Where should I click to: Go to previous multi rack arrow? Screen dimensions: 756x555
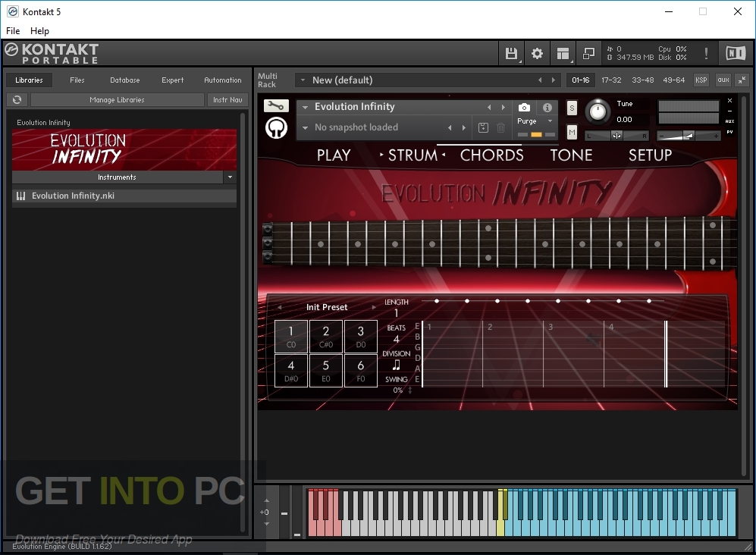pyautogui.click(x=540, y=80)
